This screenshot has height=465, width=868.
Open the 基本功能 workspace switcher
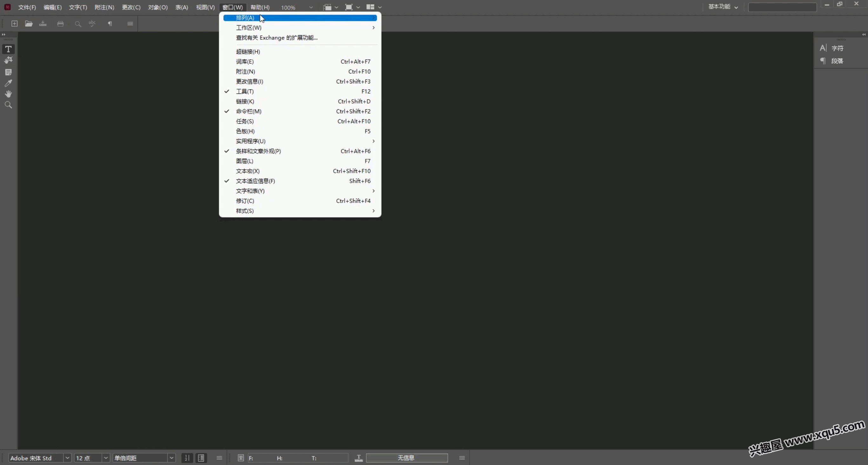tap(723, 7)
